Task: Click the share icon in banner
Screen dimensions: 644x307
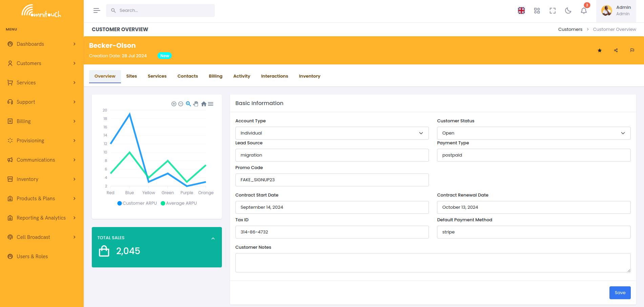Action: 616,50
